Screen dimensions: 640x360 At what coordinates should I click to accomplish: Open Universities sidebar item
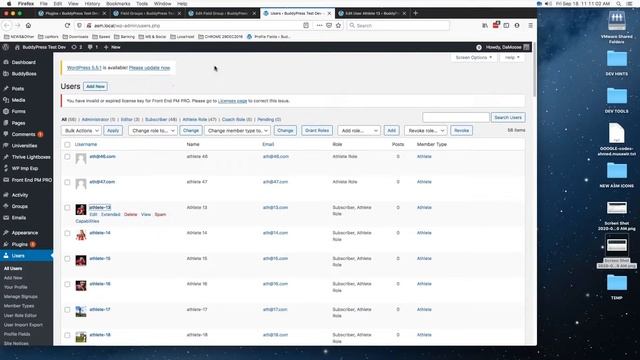point(24,146)
